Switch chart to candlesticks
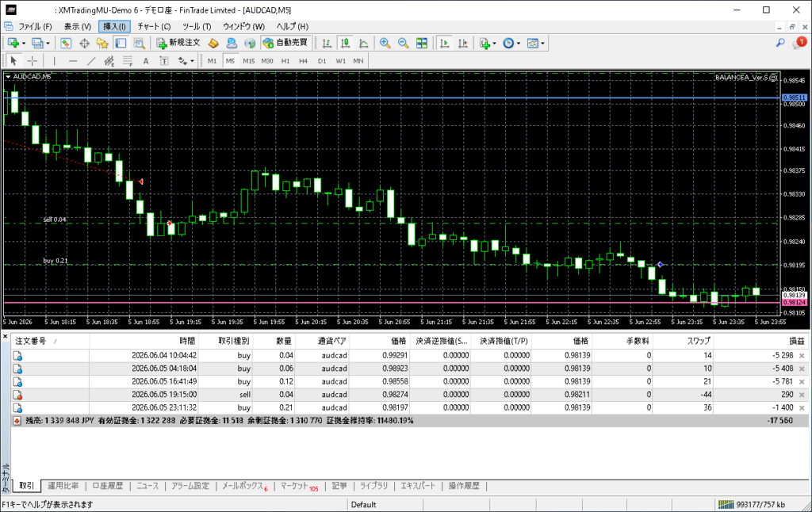The height and width of the screenshot is (512, 812). 345,43
